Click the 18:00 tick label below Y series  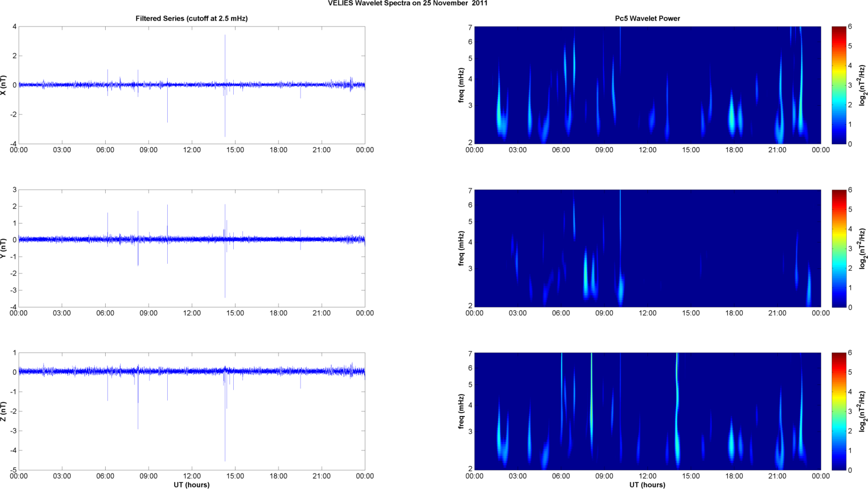pos(279,313)
